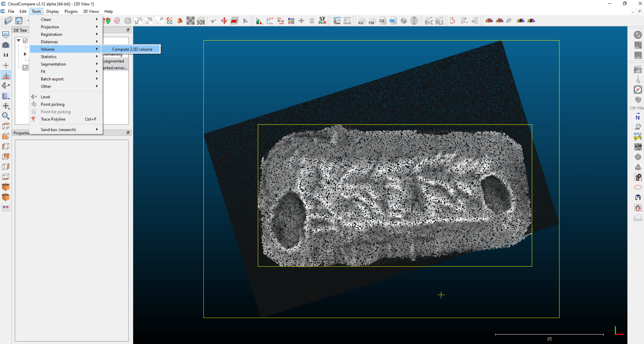Float the DB Tree panel
The image size is (644, 344).
click(x=128, y=30)
